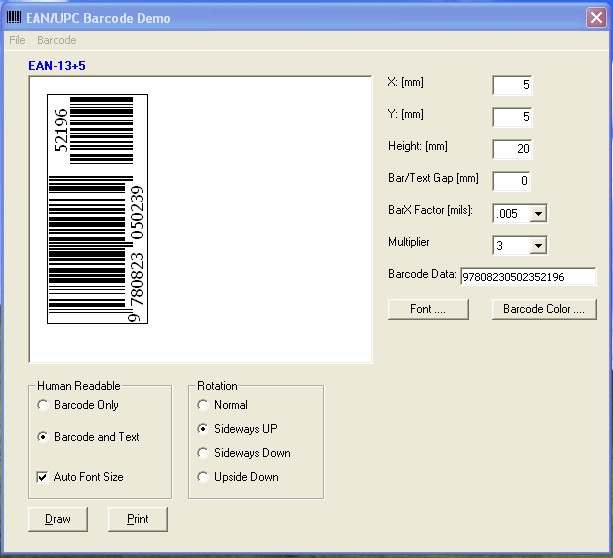
Task: Choose Sideways UP rotation
Action: pos(203,429)
